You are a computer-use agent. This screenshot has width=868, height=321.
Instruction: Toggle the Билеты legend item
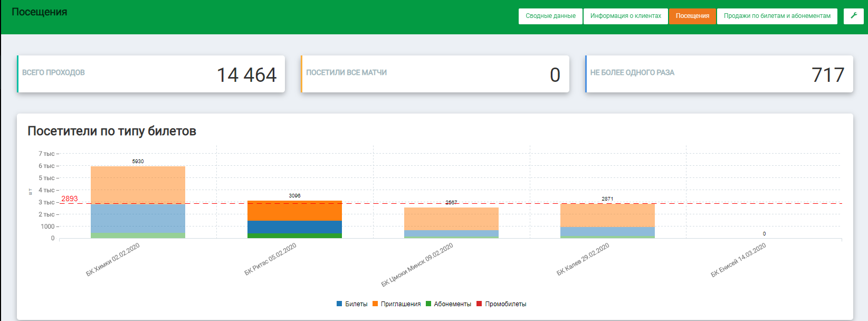(x=356, y=304)
